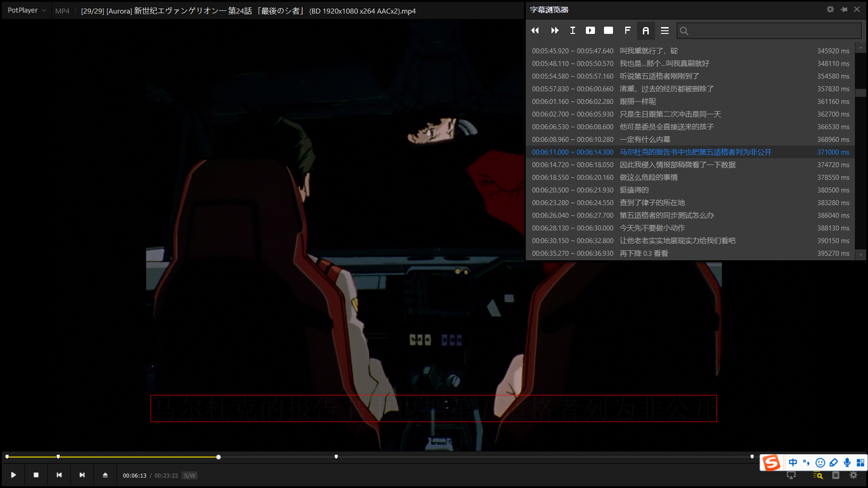The image size is (868, 488).
Task: Click the 'F' toolbar icon
Action: click(x=627, y=30)
